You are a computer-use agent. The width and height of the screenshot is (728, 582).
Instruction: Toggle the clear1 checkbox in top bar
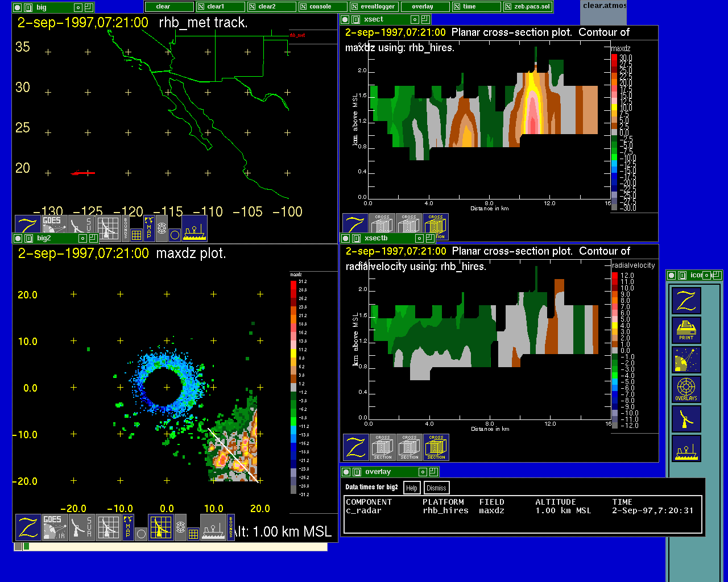coord(201,7)
